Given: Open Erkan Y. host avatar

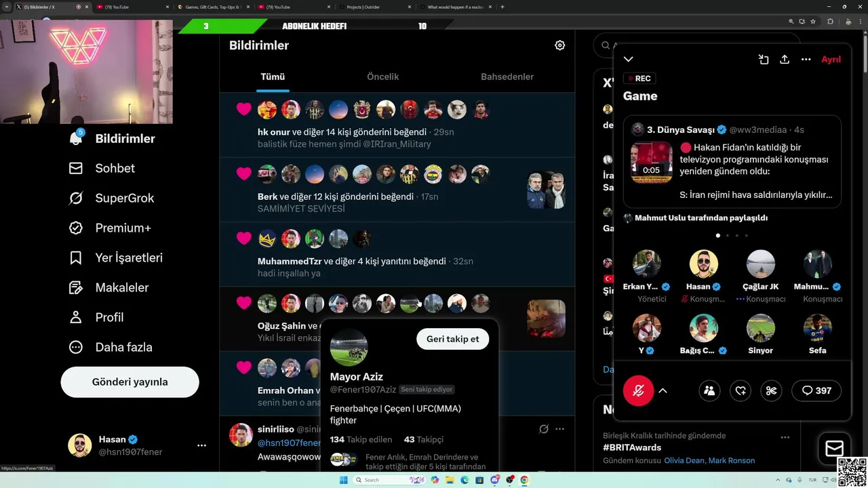Looking at the screenshot, I should [646, 264].
